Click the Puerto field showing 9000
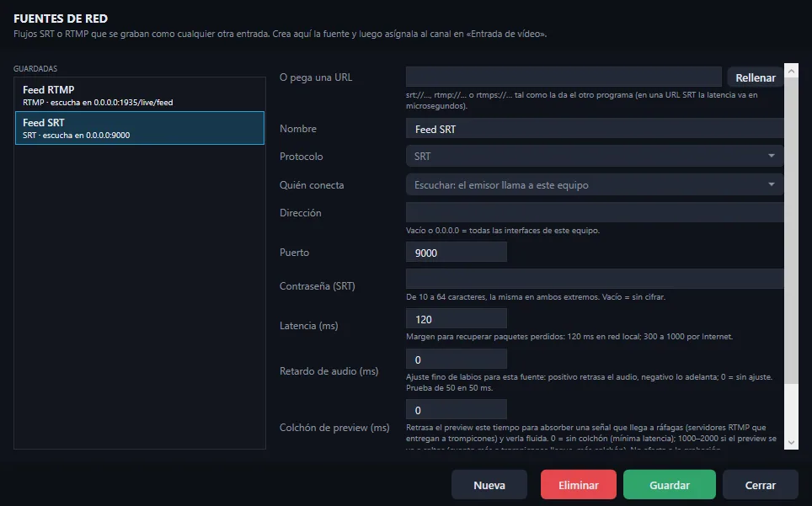 [x=457, y=253]
